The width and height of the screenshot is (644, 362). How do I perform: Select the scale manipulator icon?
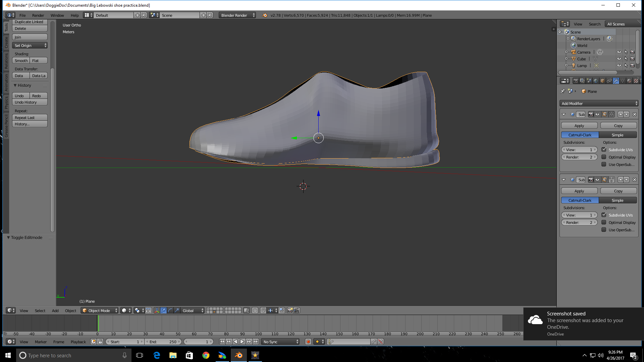click(177, 311)
